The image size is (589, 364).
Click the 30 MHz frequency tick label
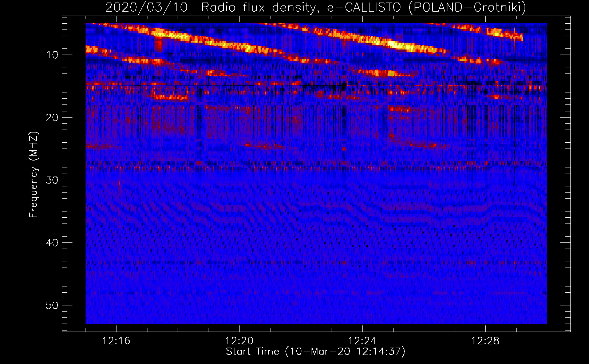coord(52,180)
